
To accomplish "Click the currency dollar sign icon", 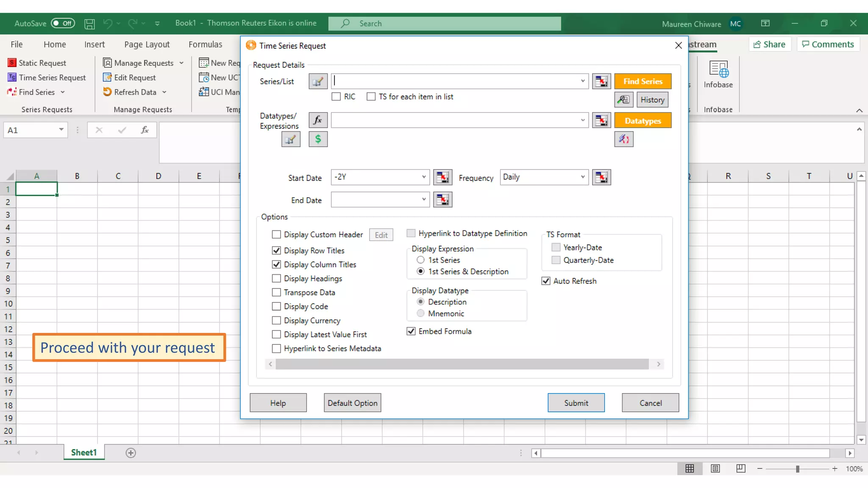I will point(318,139).
